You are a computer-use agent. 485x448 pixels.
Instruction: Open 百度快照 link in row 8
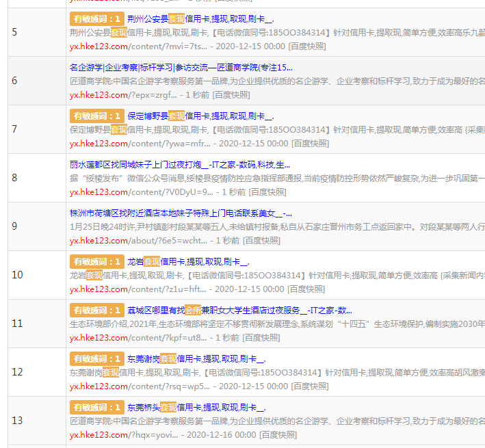coord(267,192)
